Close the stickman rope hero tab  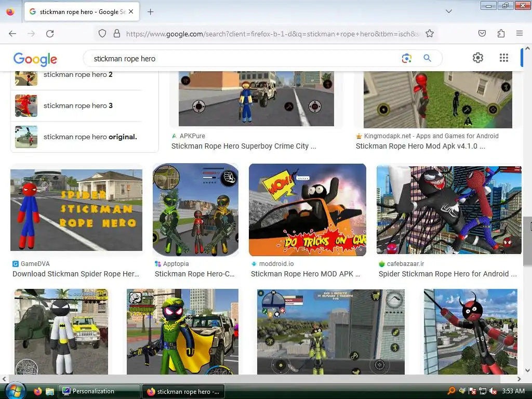point(131,11)
